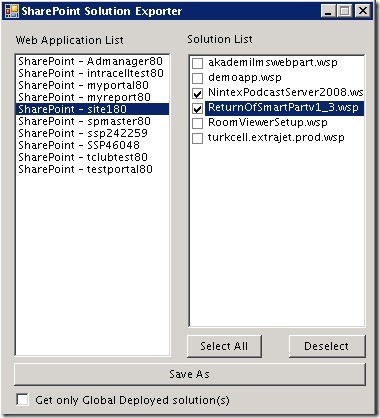
Task: Choose SharePoint - ssp242259 entry
Action: tap(92, 133)
